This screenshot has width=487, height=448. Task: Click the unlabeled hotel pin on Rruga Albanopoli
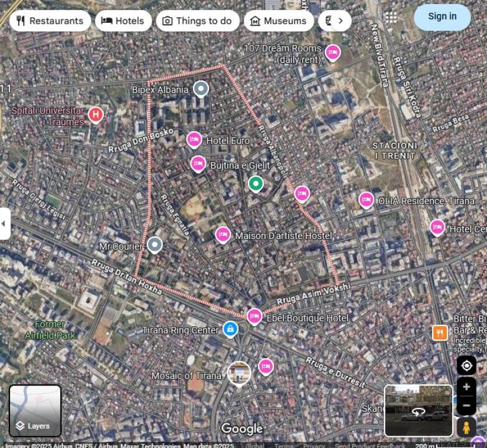point(302,194)
